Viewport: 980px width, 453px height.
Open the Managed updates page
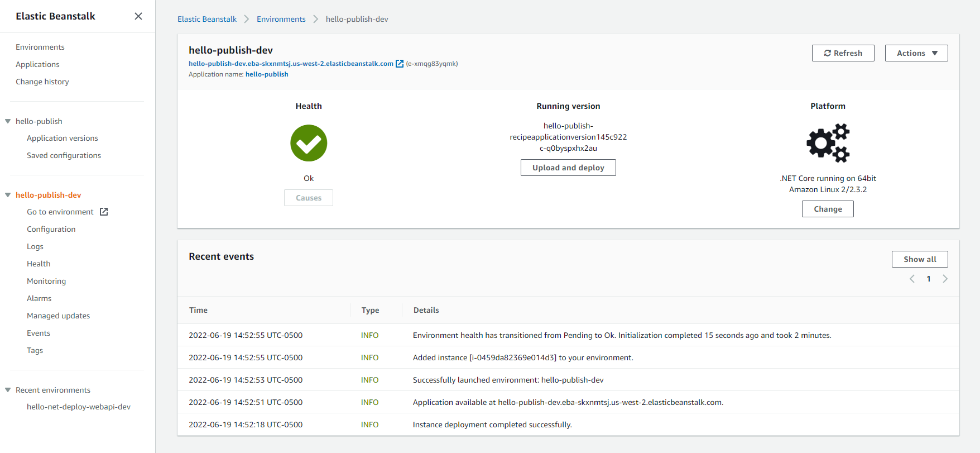pyautogui.click(x=59, y=316)
